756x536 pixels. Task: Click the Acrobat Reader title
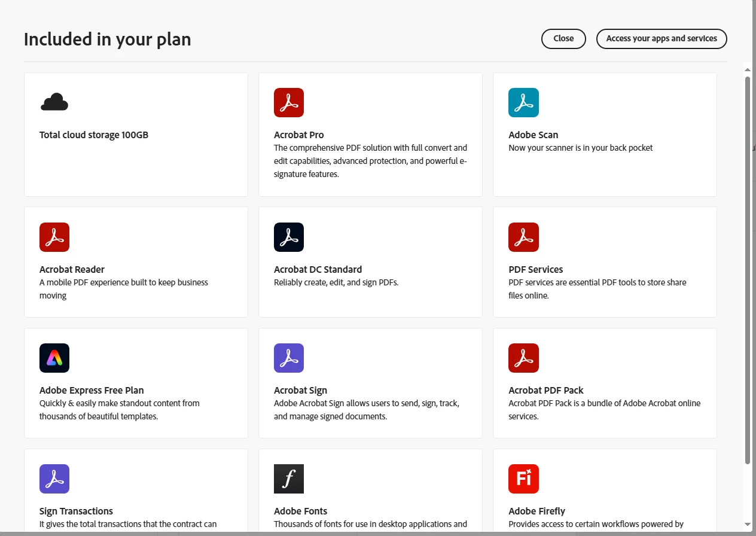click(x=72, y=270)
